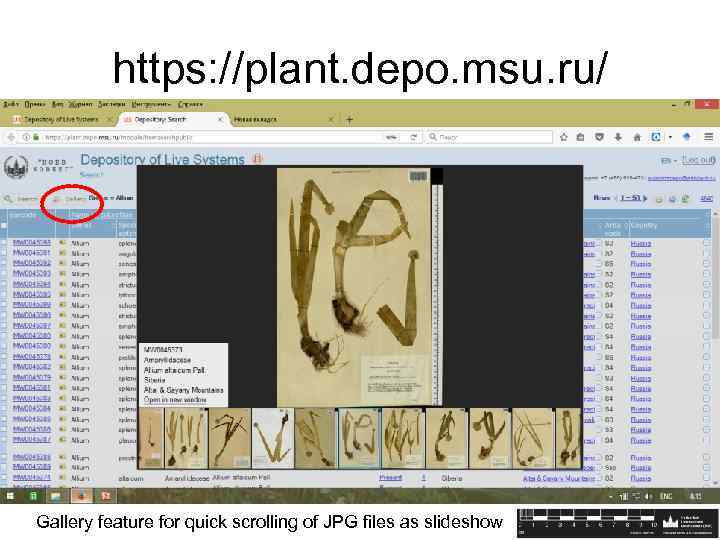The image size is (720, 540).
Task: Open the Firefox hamburger menu
Action: pos(709,137)
